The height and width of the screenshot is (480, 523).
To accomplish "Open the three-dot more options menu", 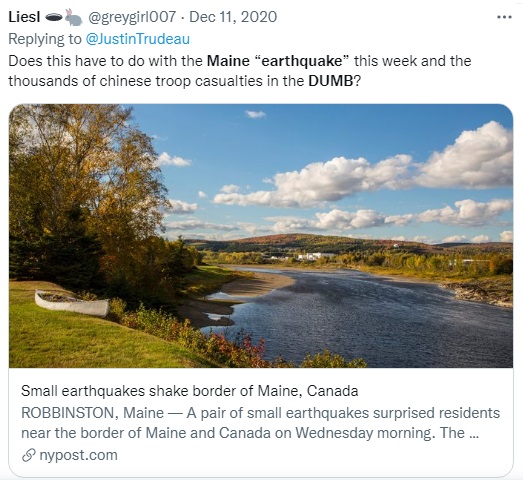I will [504, 17].
